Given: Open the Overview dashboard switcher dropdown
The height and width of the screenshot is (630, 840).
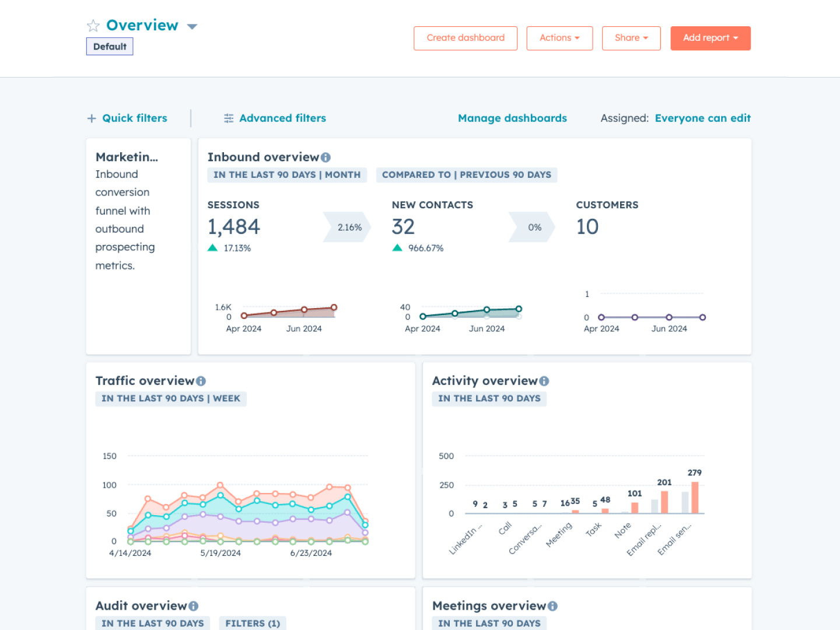Looking at the screenshot, I should pos(192,26).
